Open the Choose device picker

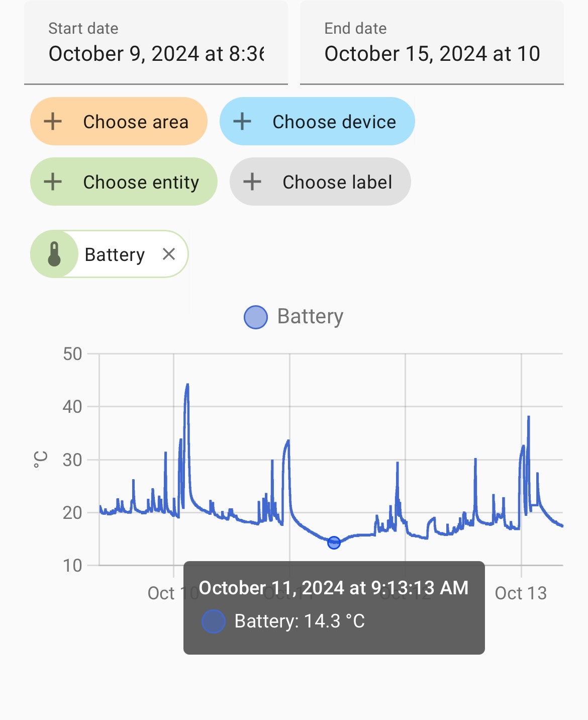point(317,121)
